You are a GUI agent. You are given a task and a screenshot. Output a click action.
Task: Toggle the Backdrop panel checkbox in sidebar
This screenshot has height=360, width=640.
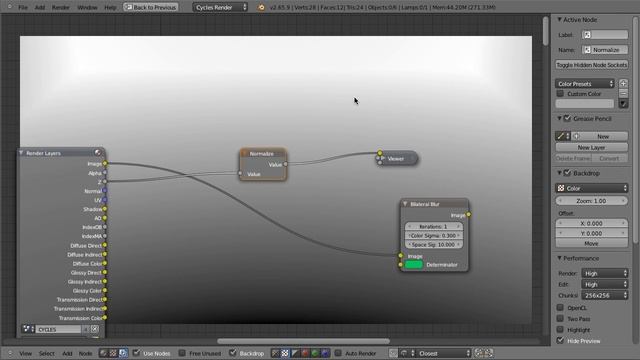point(567,173)
